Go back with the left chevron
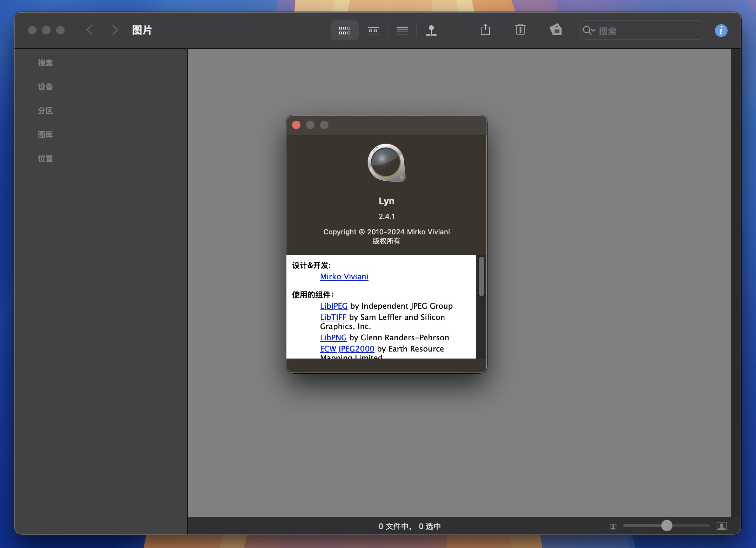The width and height of the screenshot is (756, 548). 89,30
